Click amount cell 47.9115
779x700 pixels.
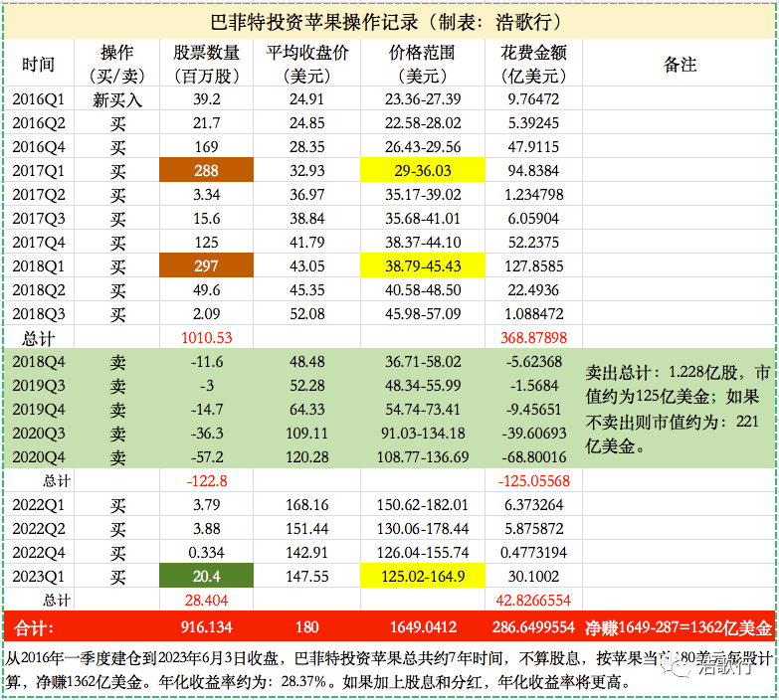point(533,146)
